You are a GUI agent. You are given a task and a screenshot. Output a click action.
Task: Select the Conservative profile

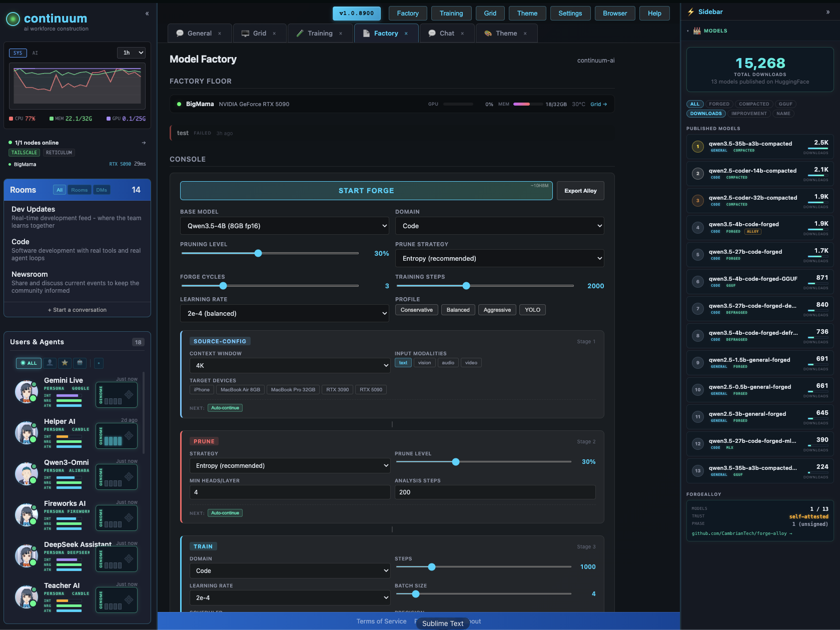[417, 310]
